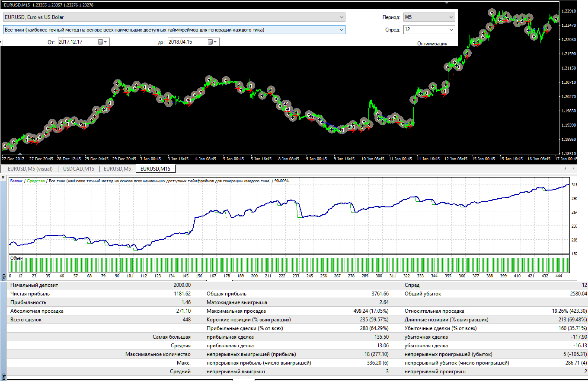588x381 pixels.
Task: Open the calendar icon in the 'до' date field
Action: [211, 42]
